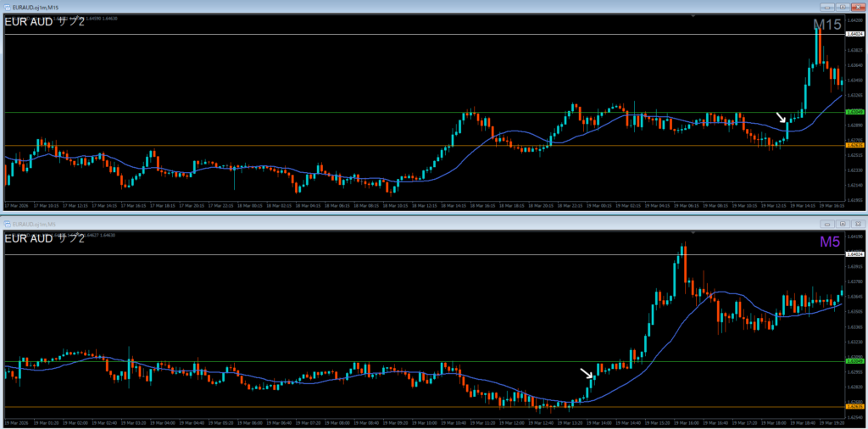This screenshot has width=868, height=429.
Task: Minimize the M15 chart window
Action: (826, 5)
